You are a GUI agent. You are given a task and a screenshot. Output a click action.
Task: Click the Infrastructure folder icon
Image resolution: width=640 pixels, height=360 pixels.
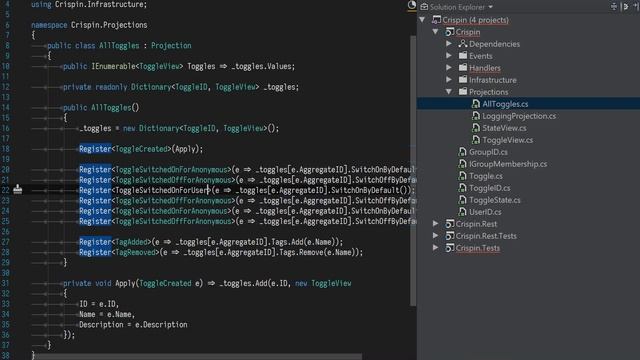pos(462,79)
